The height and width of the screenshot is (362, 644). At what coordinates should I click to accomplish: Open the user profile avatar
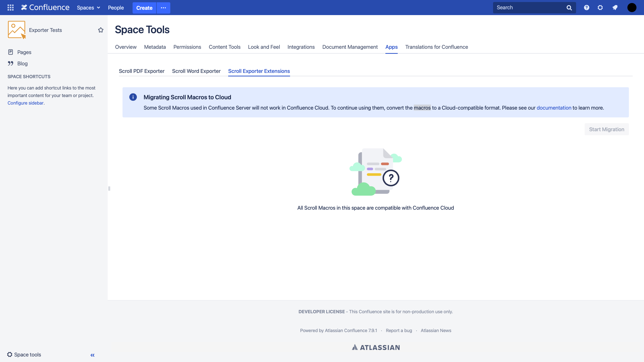point(632,8)
